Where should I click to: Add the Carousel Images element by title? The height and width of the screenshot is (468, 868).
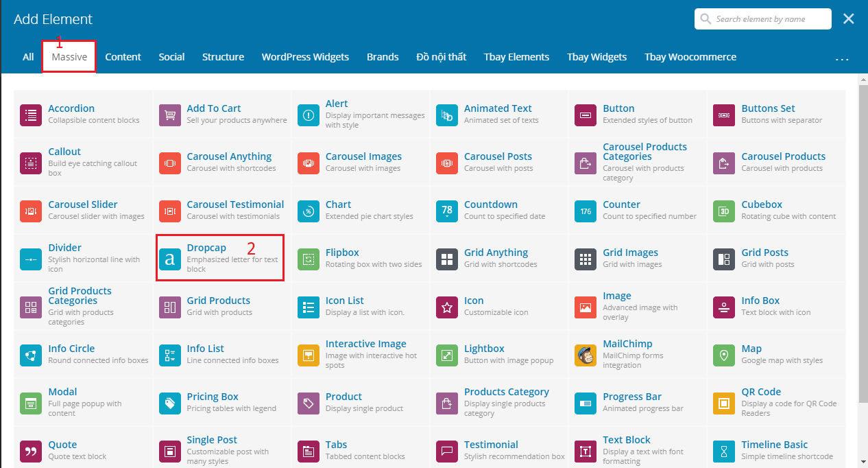[363, 156]
